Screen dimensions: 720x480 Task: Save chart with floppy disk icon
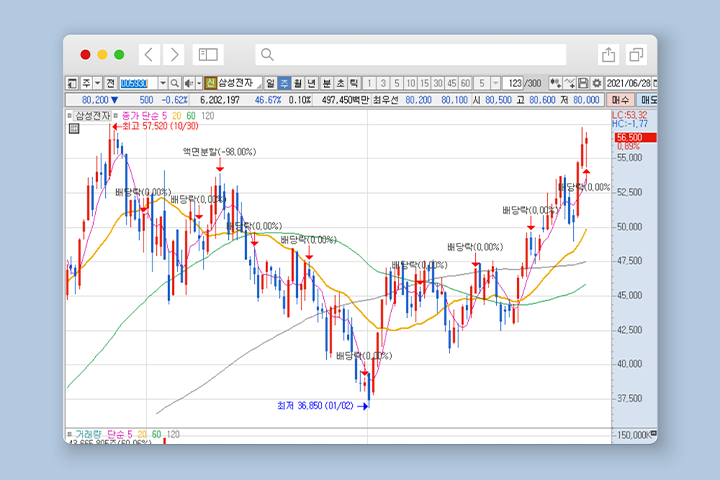click(583, 83)
